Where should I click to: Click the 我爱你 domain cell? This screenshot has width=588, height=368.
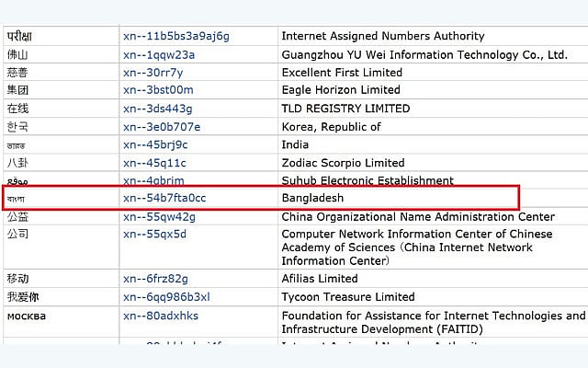(62, 297)
